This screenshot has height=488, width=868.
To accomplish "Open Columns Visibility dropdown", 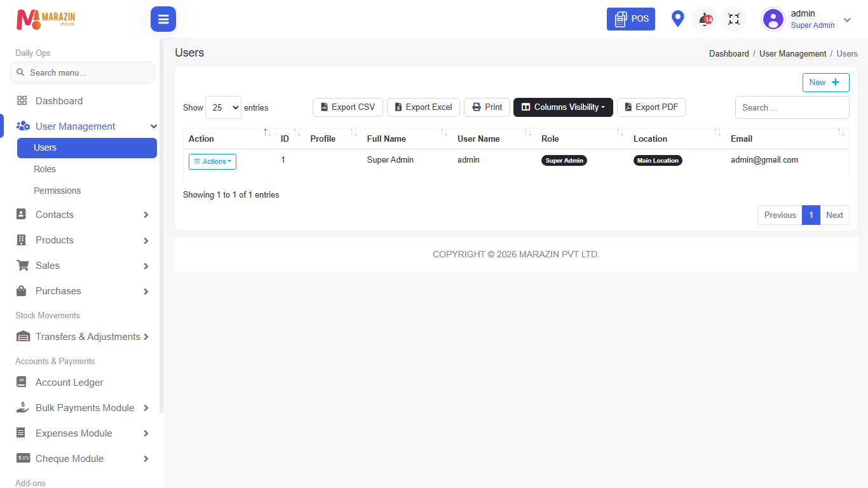I will pyautogui.click(x=563, y=107).
